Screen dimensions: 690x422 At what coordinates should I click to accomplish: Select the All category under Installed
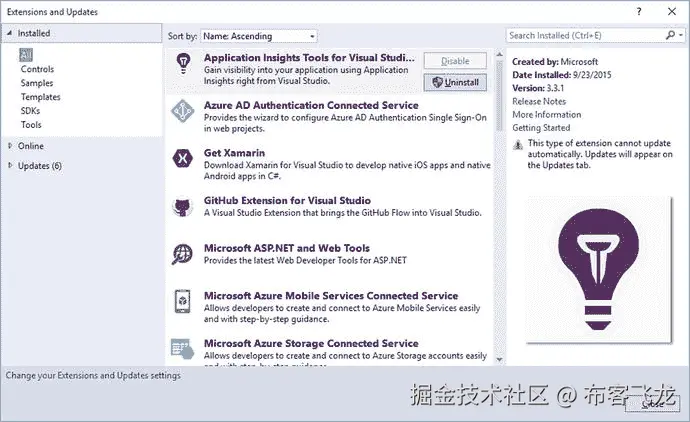(x=26, y=55)
